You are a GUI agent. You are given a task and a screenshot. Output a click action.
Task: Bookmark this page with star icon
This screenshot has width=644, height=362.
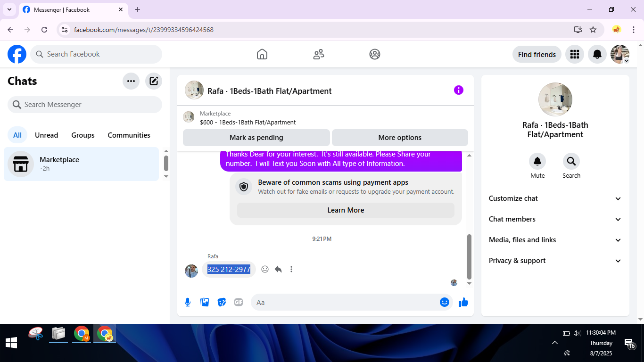click(593, 30)
